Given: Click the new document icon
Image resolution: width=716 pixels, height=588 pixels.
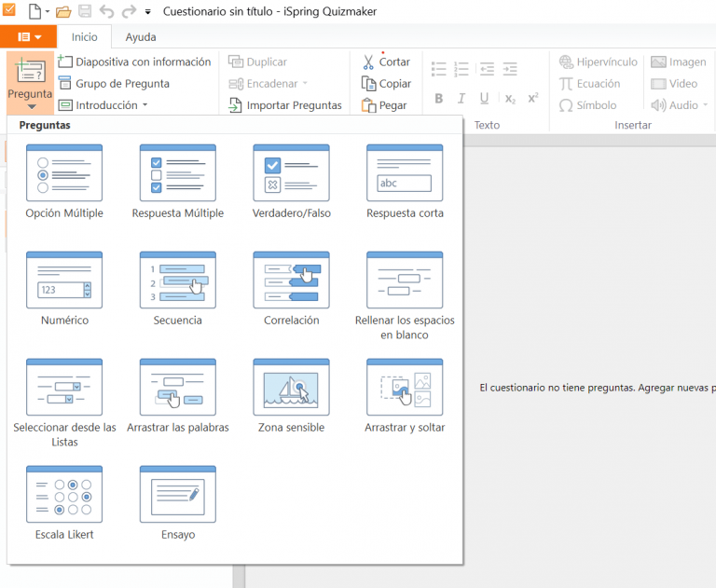Looking at the screenshot, I should click(x=35, y=11).
